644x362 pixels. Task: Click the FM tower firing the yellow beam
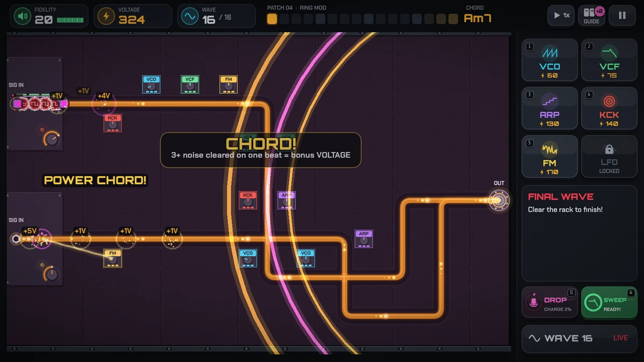tap(113, 258)
